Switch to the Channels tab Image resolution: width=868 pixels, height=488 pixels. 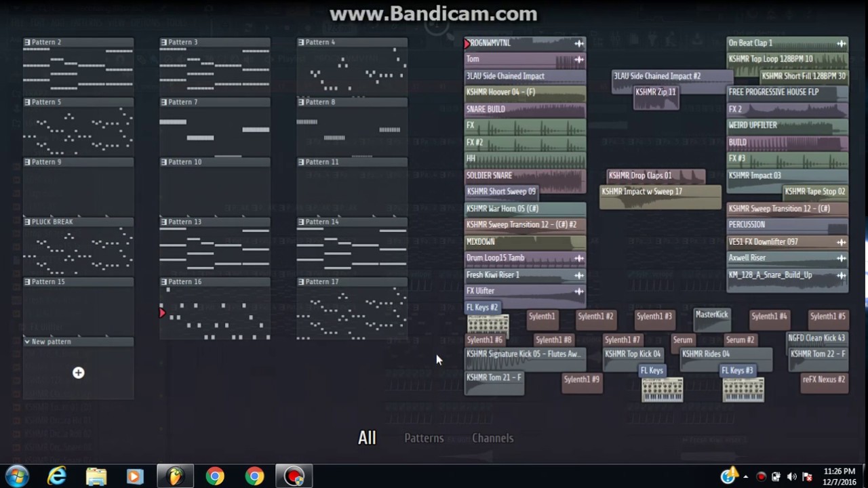click(x=492, y=438)
